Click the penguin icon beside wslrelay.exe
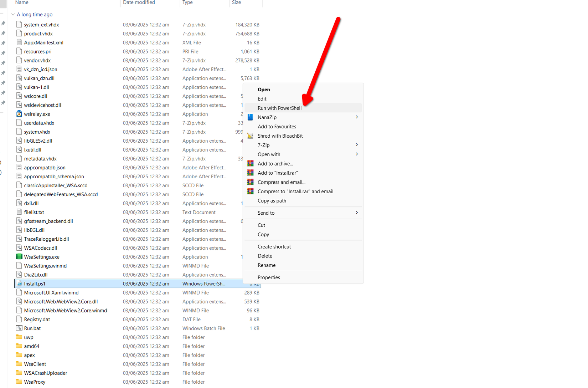 click(x=19, y=113)
